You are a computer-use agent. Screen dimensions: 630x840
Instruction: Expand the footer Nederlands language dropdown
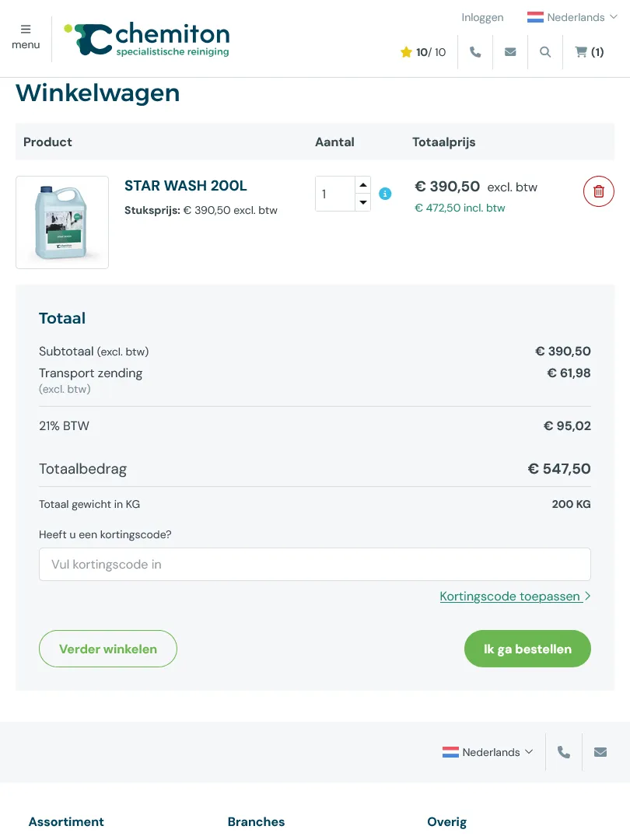coord(488,752)
